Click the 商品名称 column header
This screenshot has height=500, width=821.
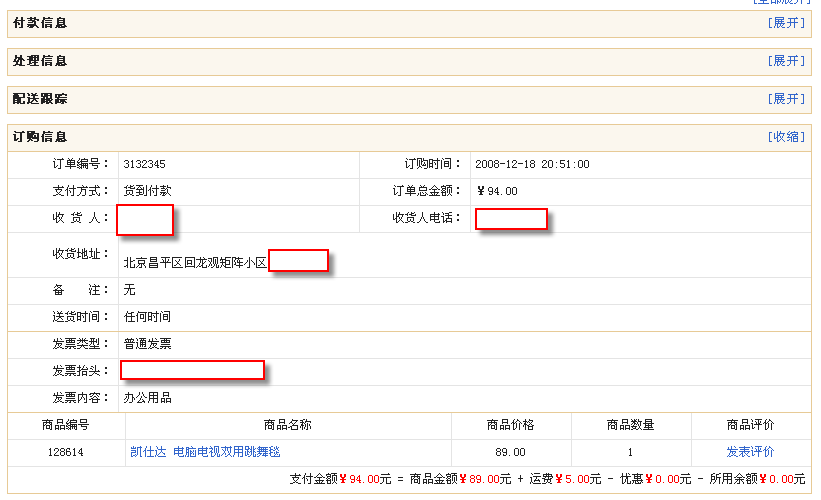click(x=287, y=425)
